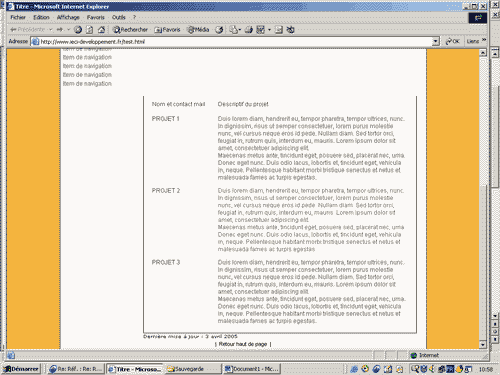Open the Edition menu
The height and width of the screenshot is (375, 500).
[41, 17]
